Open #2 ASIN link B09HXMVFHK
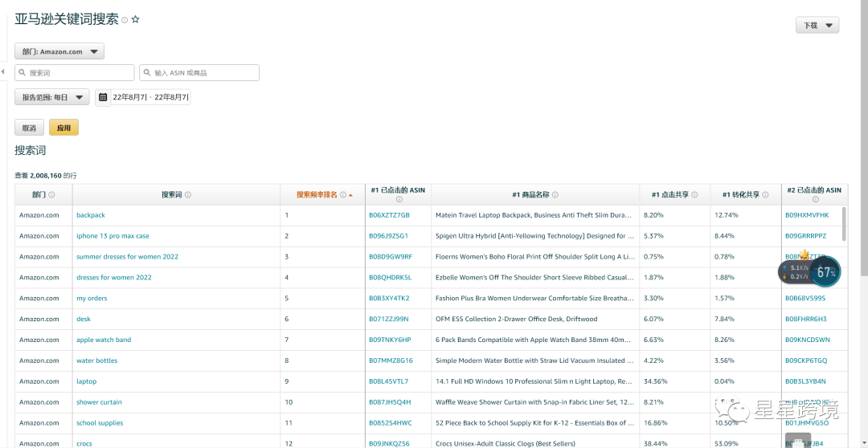 click(x=807, y=215)
